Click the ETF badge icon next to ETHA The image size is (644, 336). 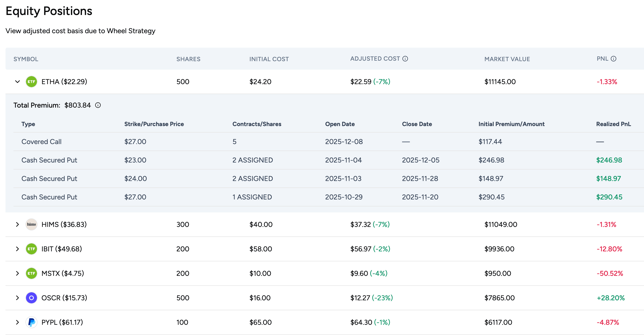31,81
